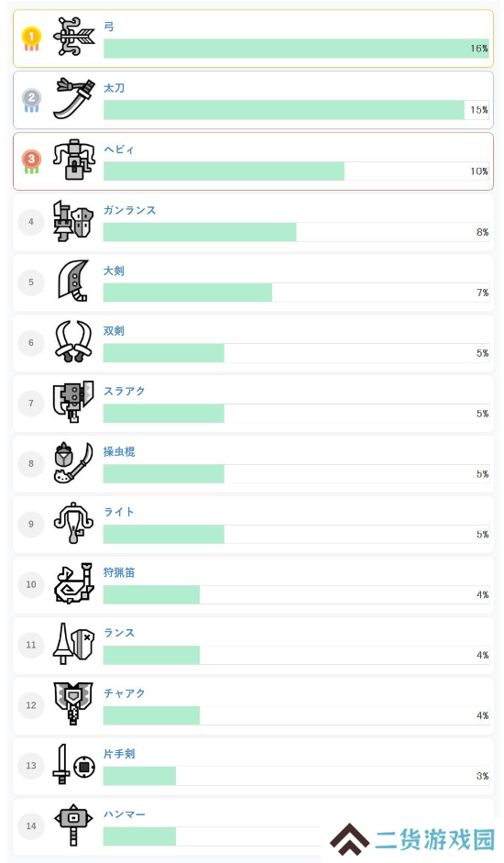The image size is (504, 863).
Task: Click the 二货游戏园 watermark logo
Action: point(412,839)
